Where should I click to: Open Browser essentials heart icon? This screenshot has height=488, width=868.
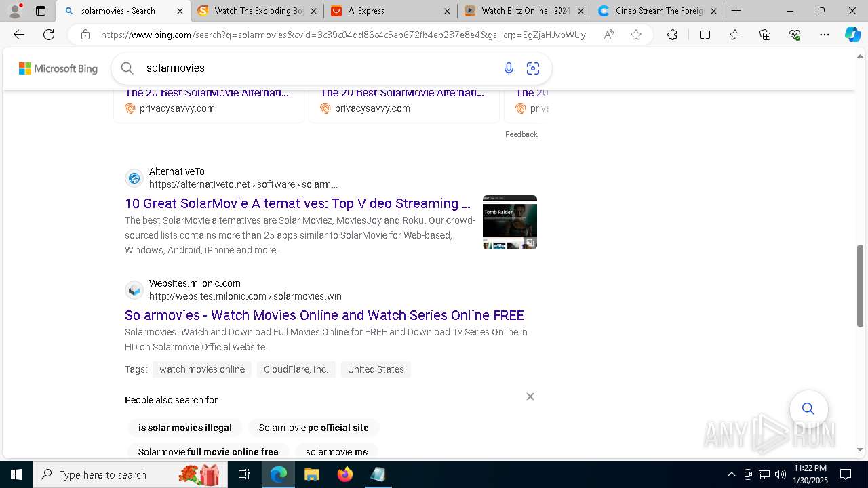click(795, 35)
